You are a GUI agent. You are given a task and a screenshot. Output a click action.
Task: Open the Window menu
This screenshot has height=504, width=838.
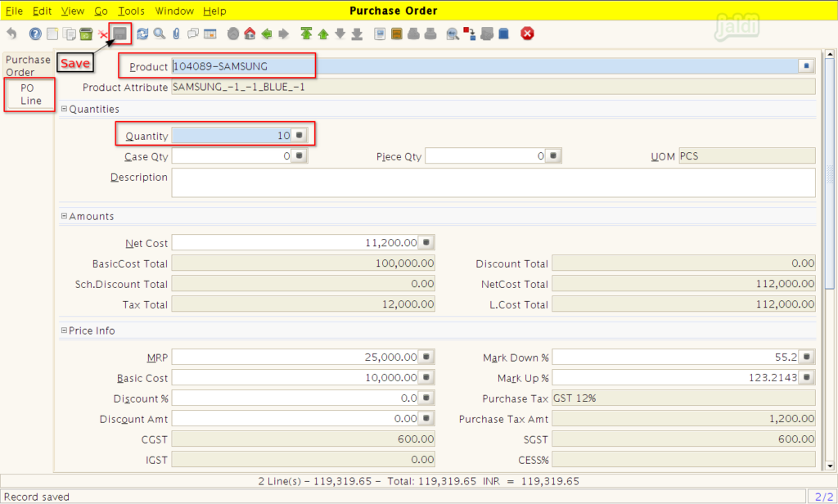point(175,11)
